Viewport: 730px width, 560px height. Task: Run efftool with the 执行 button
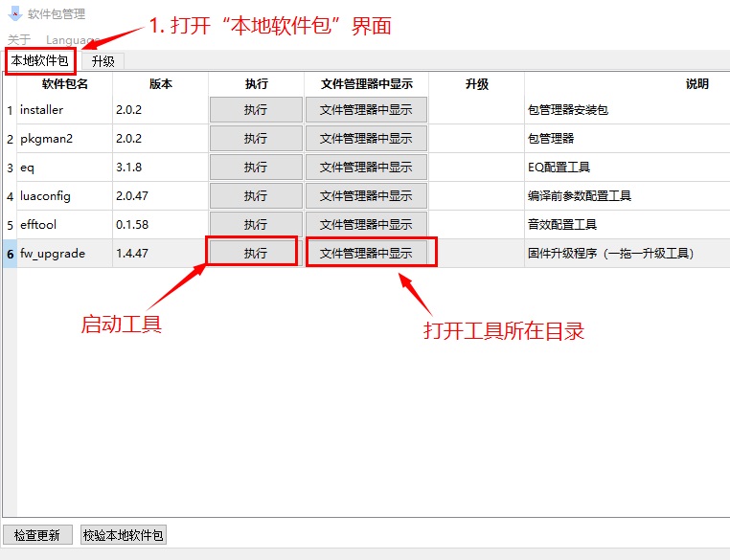pyautogui.click(x=256, y=225)
